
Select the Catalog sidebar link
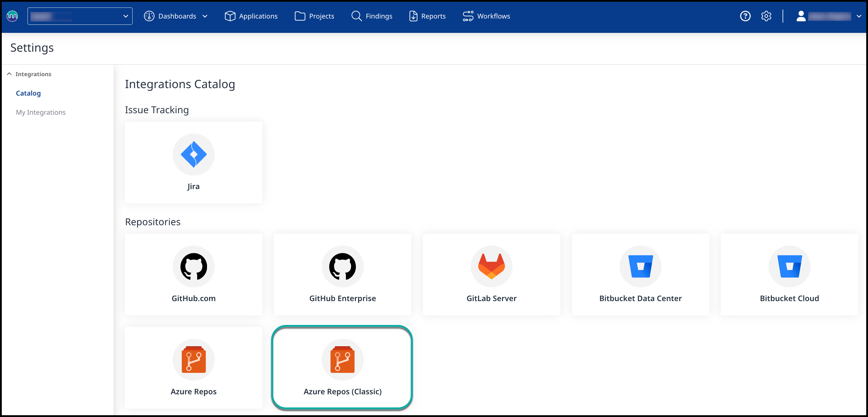pyautogui.click(x=28, y=93)
